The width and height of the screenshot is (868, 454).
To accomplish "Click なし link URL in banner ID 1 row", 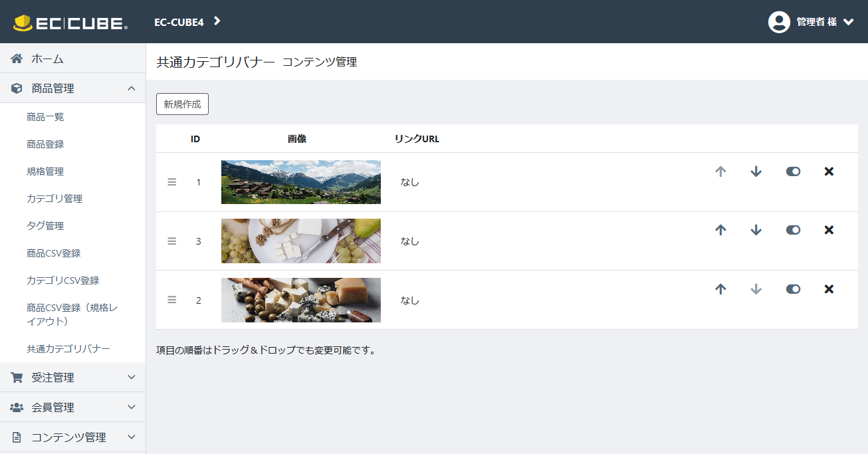I will click(x=410, y=182).
